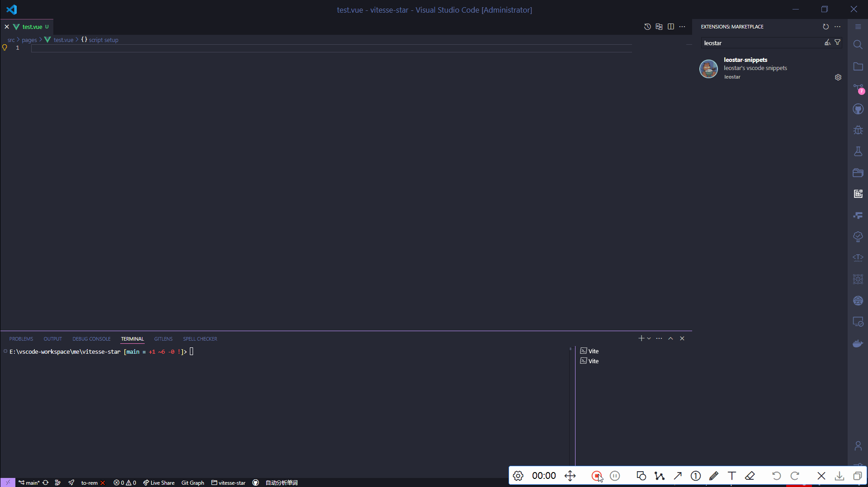This screenshot has width=868, height=487.
Task: Switch to the Problems panel tab
Action: [x=21, y=339]
